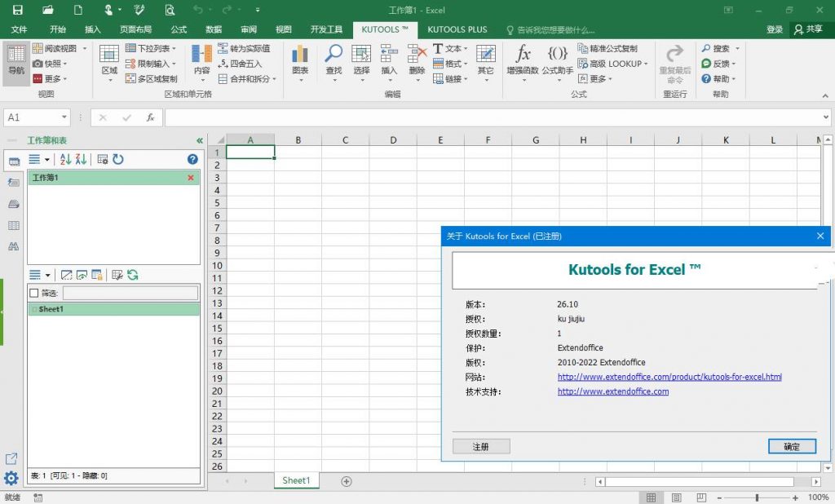Switch to the KUTOOLS PLUS ribbon tab
Screen dimensions: 835x504
click(x=457, y=29)
